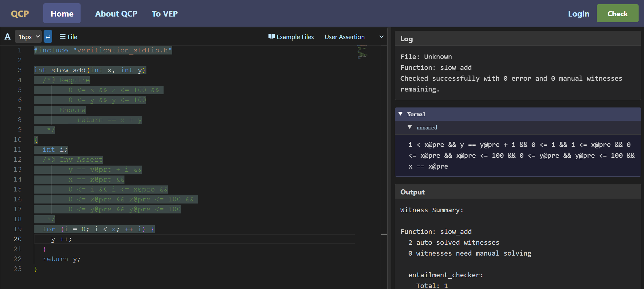Image resolution: width=644 pixels, height=289 pixels.
Task: Open the File hamburger menu
Action: (x=68, y=37)
